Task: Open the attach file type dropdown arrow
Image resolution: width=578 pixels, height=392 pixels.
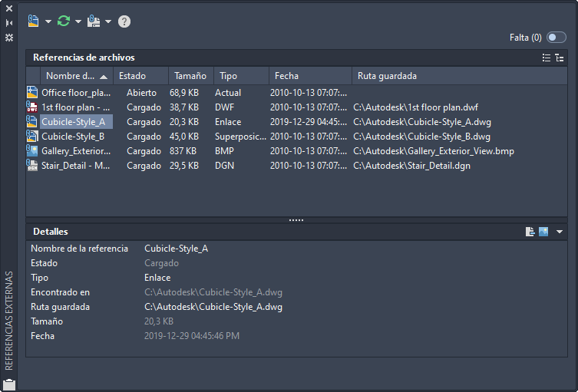Action: 48,21
